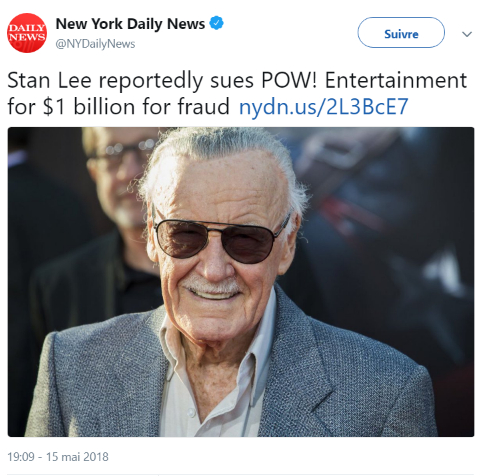Screen dimensions: 485x476
Task: Open the 19:09 - 15 mai 2018 timestamp
Action: 58,456
